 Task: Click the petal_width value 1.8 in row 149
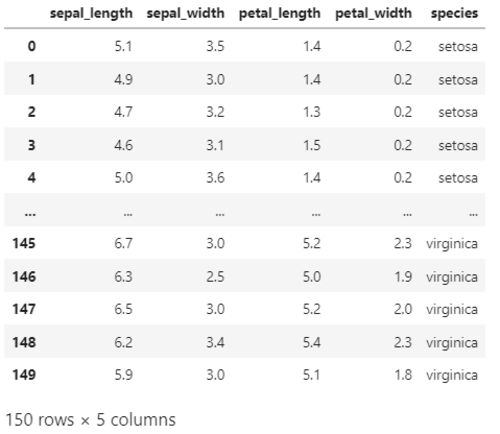click(403, 375)
